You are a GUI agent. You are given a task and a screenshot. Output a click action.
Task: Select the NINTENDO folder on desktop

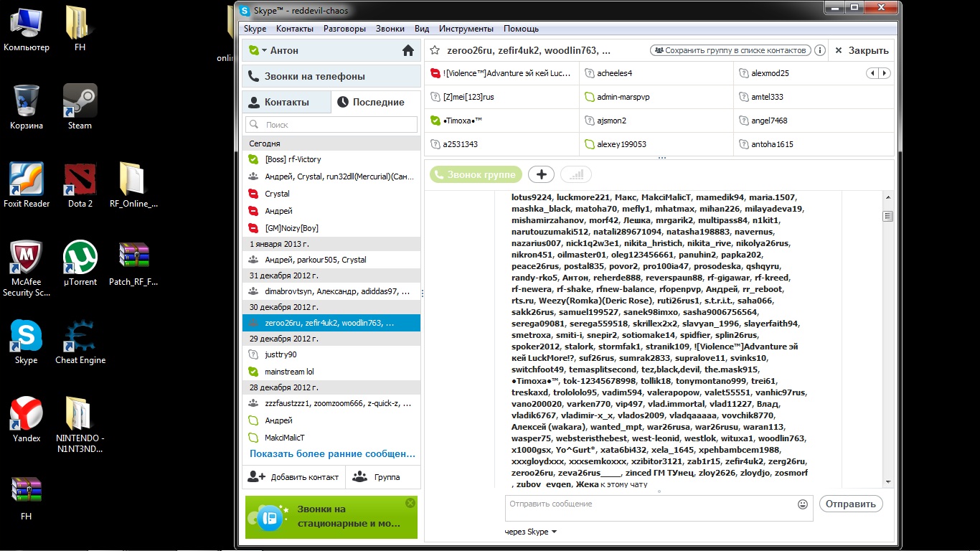[80, 425]
